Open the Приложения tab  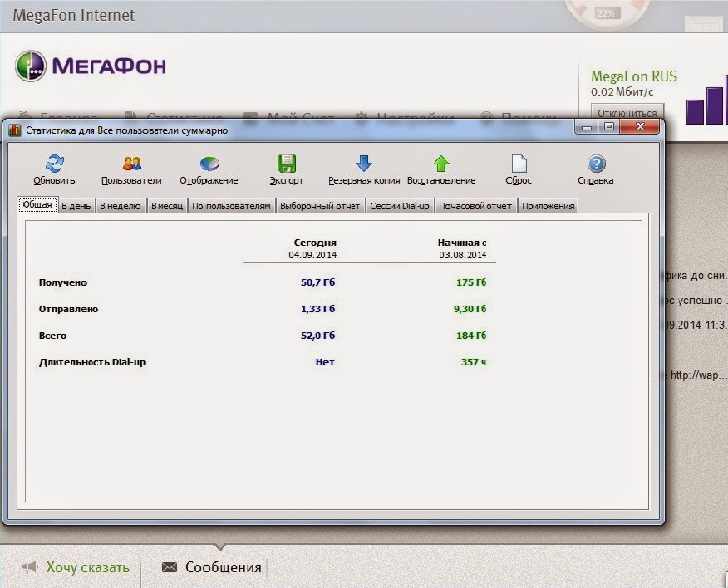(548, 206)
